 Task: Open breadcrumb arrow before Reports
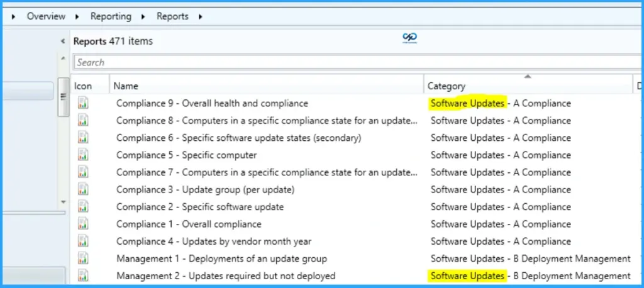143,17
